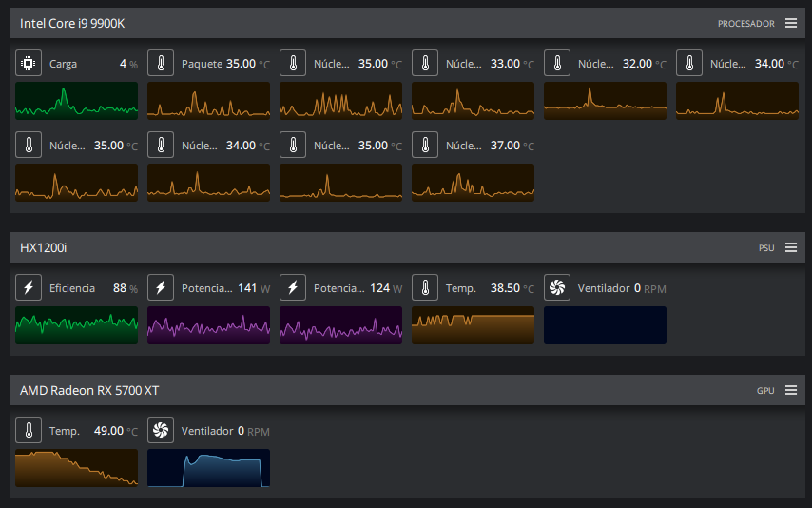Click graph under the 37.00 °C core
This screenshot has width=812, height=508.
(x=473, y=183)
